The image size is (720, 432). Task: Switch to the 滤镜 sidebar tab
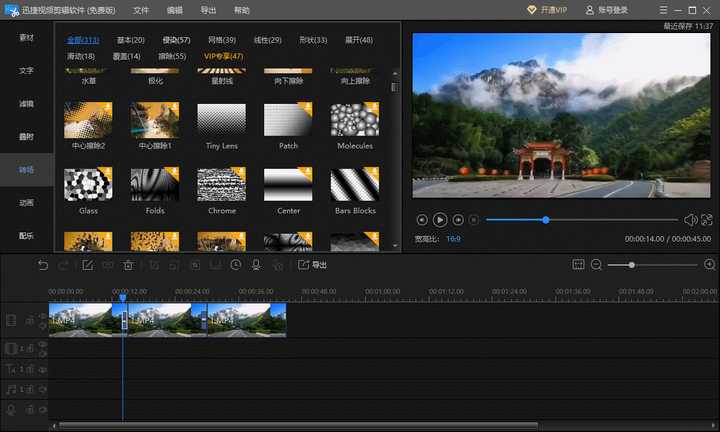click(x=26, y=104)
